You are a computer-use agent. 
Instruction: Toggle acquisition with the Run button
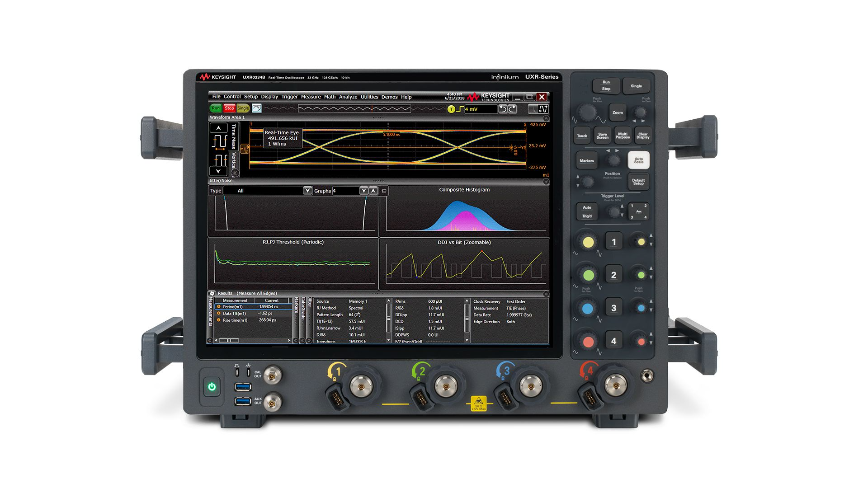pos(216,108)
